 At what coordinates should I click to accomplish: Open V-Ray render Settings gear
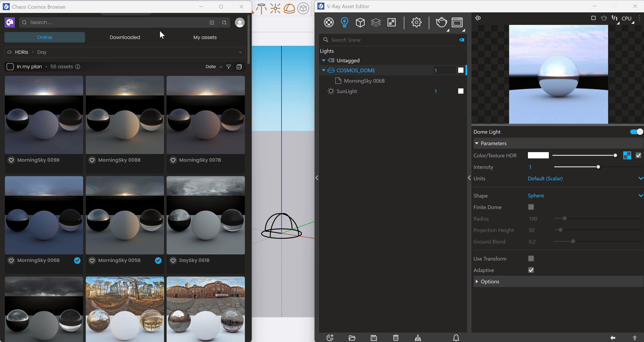[x=416, y=22]
